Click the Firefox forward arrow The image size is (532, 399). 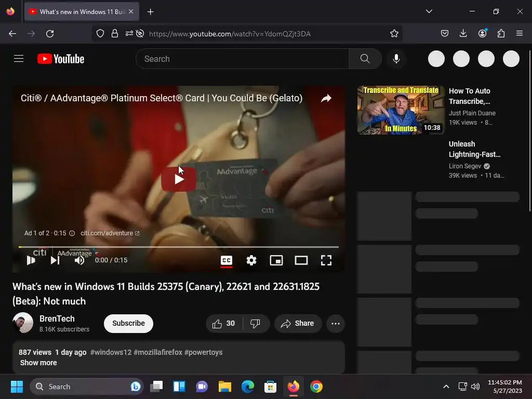click(x=31, y=34)
